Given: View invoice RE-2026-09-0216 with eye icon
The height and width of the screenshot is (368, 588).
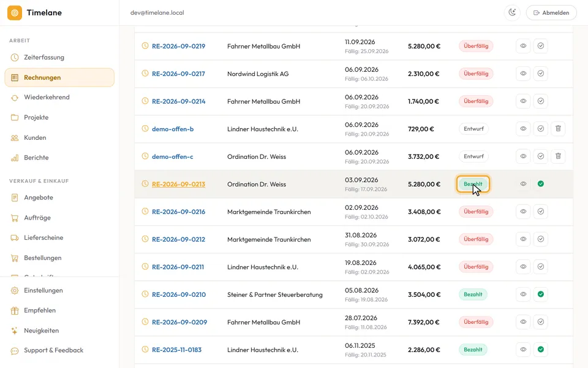Looking at the screenshot, I should point(523,212).
